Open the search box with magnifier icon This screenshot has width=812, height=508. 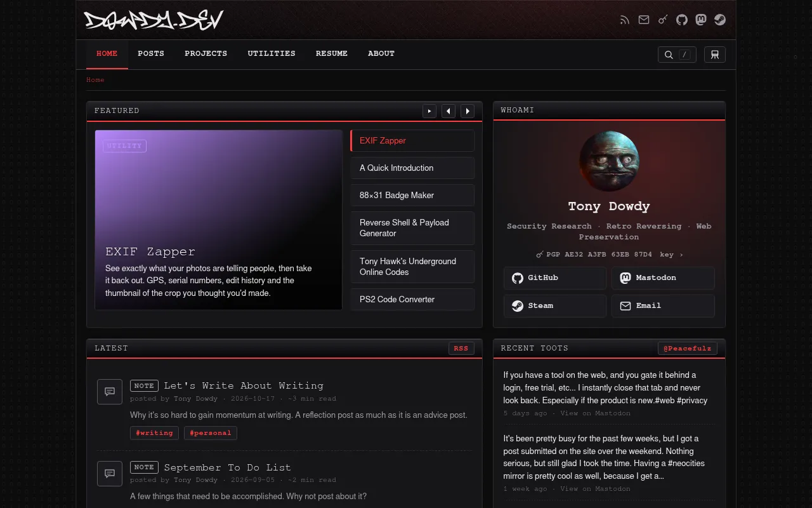pos(677,55)
